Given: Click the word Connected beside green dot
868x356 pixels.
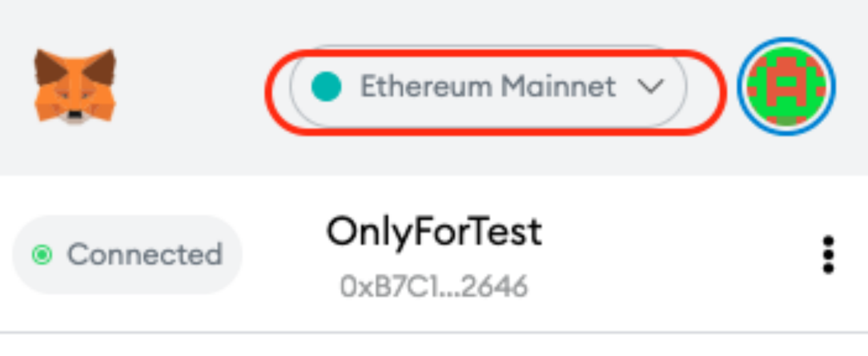Looking at the screenshot, I should (144, 255).
